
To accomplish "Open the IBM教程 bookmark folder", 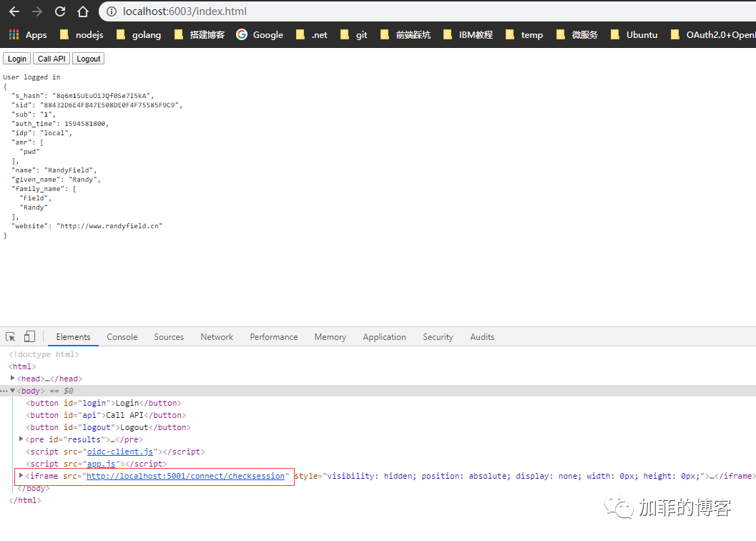I will click(x=468, y=35).
